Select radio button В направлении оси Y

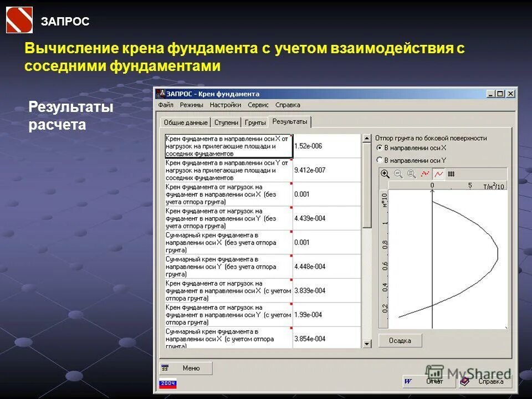point(380,160)
